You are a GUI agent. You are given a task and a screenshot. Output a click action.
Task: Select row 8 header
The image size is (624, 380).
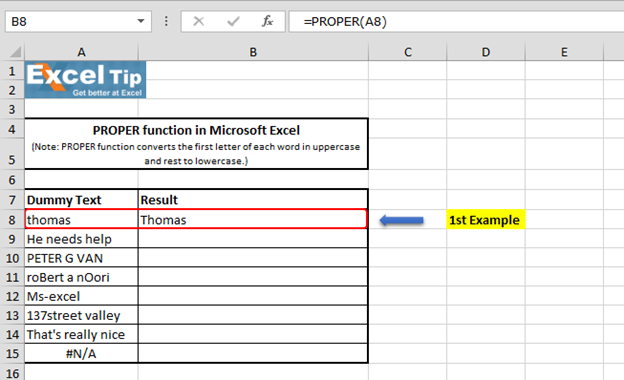[12, 220]
